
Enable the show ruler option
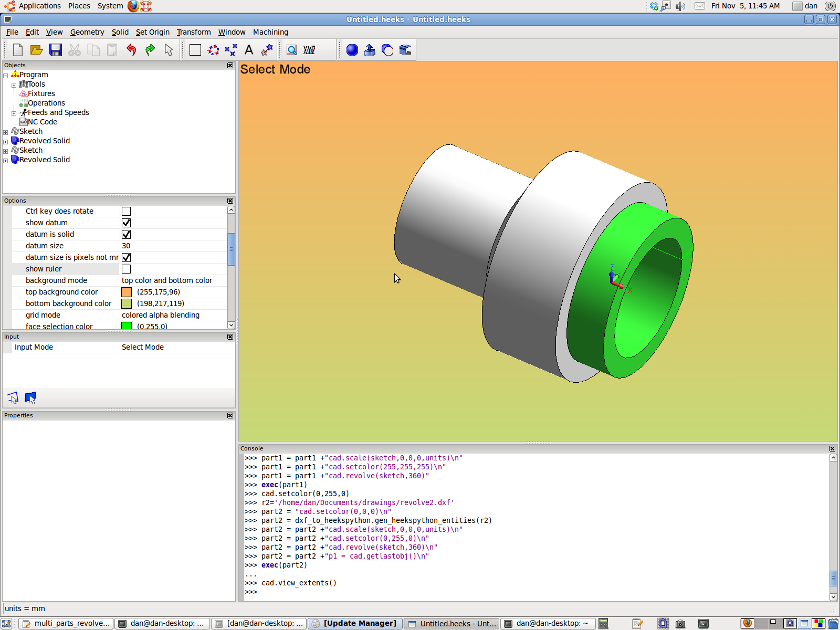[126, 269]
